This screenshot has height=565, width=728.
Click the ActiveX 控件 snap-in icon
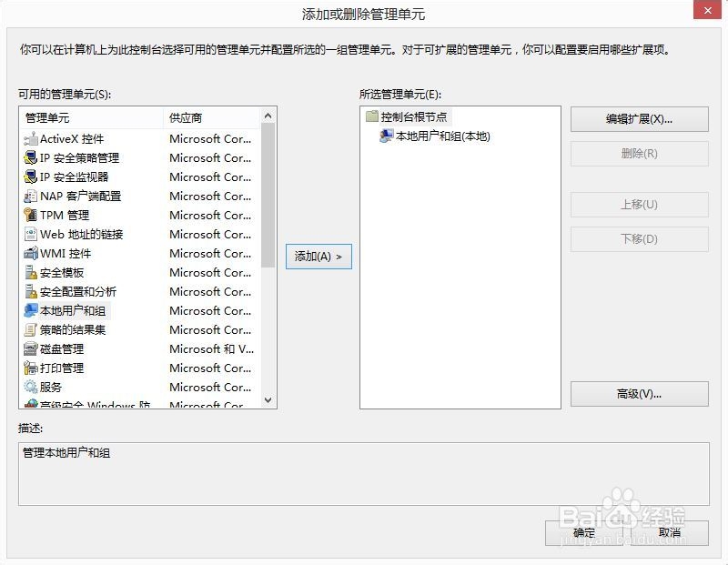click(x=31, y=139)
